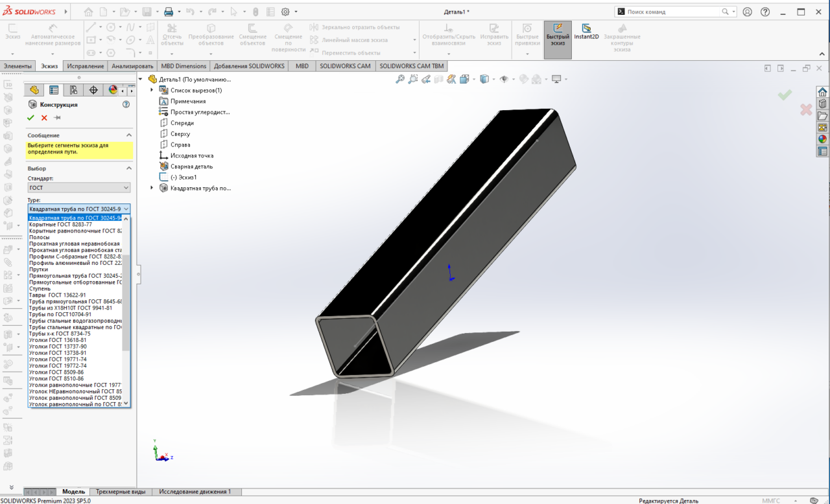Open SOLIDWORKS Resources home task pane

click(x=822, y=91)
